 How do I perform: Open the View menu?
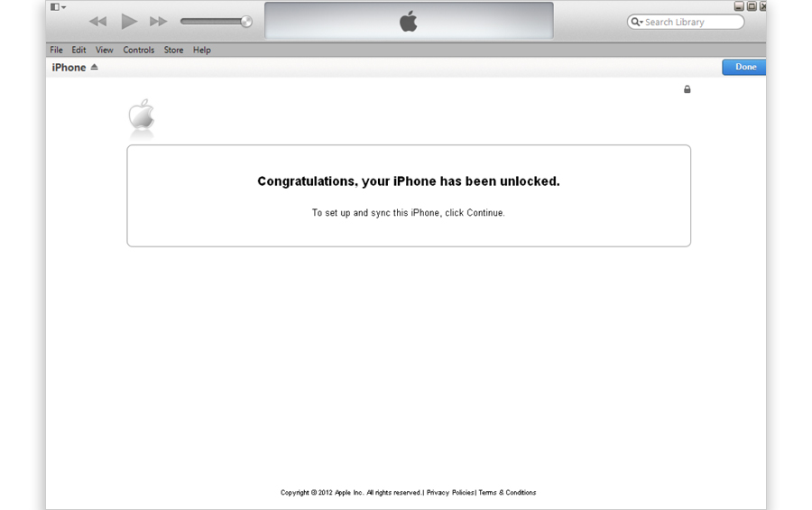pos(104,50)
